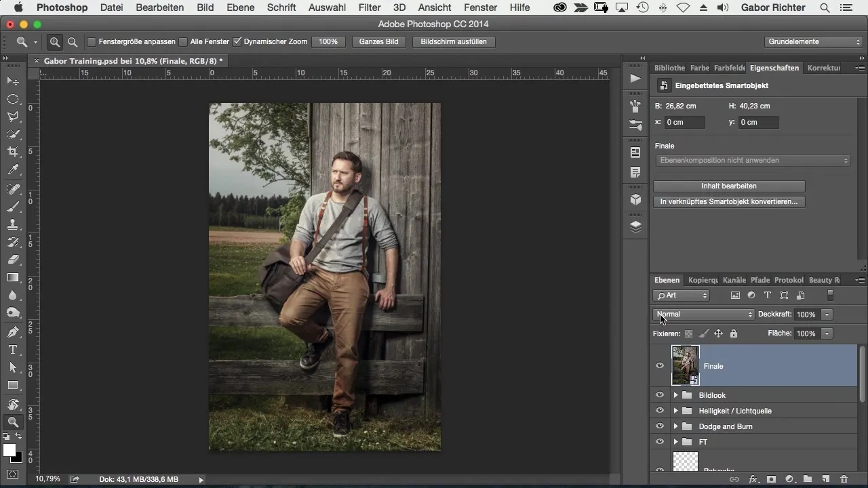Image resolution: width=868 pixels, height=488 pixels.
Task: Select the Blur tool
Action: (13, 295)
